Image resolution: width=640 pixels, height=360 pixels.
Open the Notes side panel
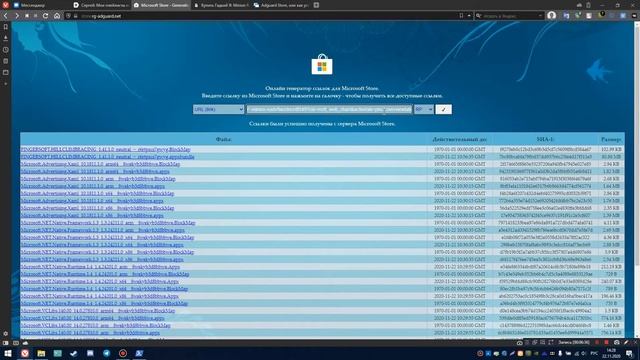click(x=6, y=61)
